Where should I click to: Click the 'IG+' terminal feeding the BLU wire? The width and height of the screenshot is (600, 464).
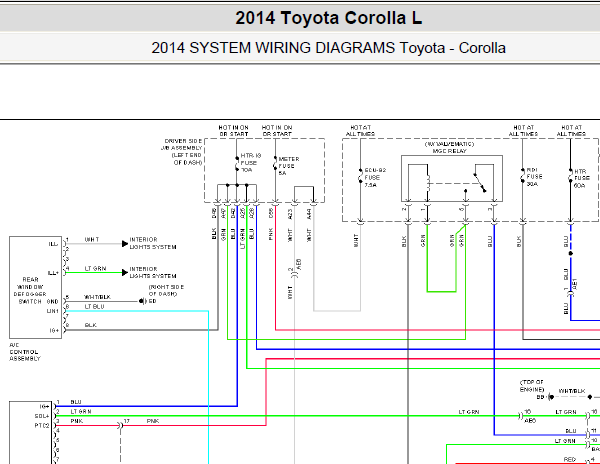pos(44,407)
